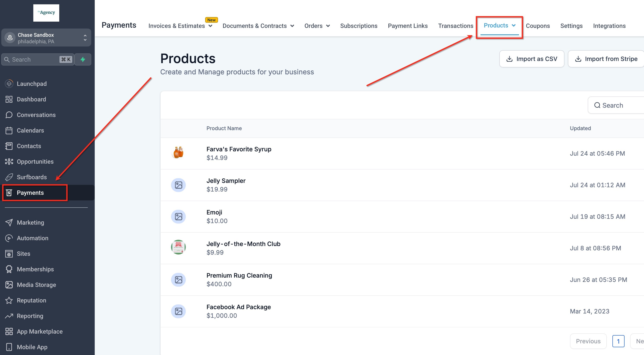Viewport: 644px width, 355px height.
Task: Open the Orders dropdown menu
Action: (317, 26)
